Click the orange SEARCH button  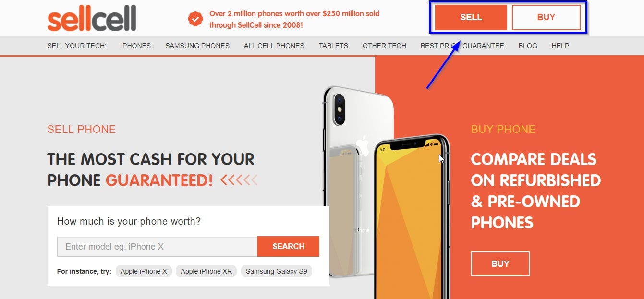[x=288, y=246]
